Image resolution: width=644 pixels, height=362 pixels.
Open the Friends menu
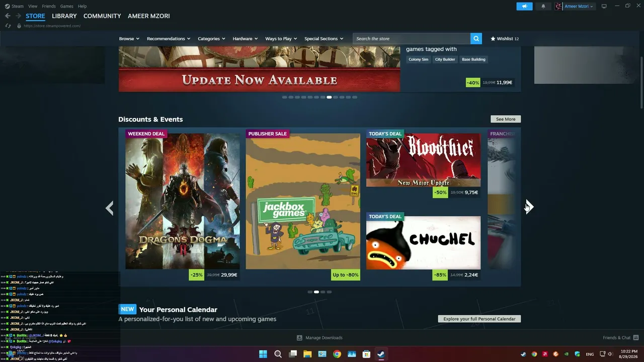click(x=49, y=6)
